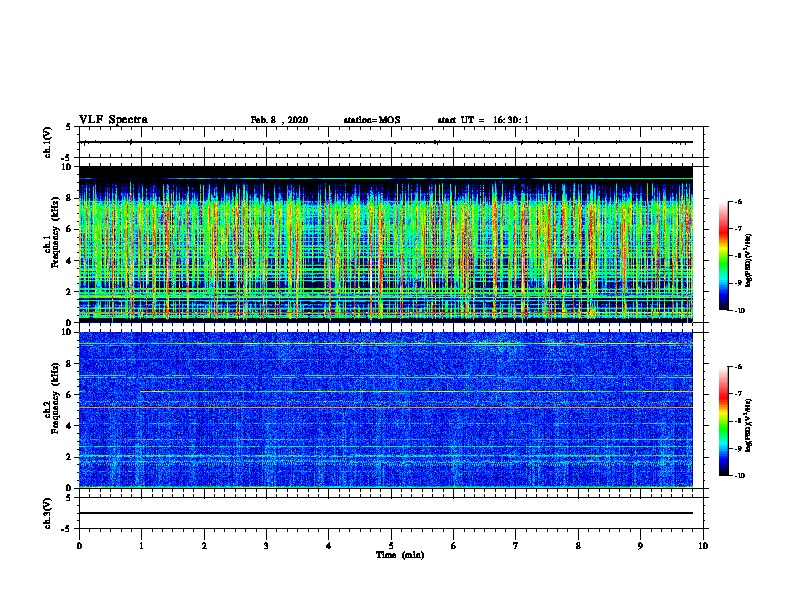This screenshot has height=612, width=792.
Task: Click the ch.2 spectrogram plot area
Action: (x=386, y=410)
